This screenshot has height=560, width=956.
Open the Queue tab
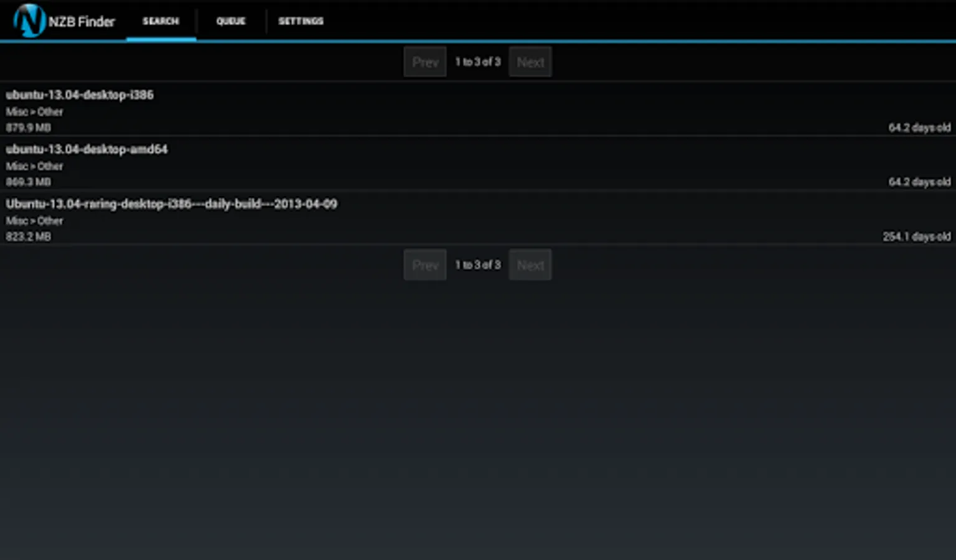click(x=231, y=21)
